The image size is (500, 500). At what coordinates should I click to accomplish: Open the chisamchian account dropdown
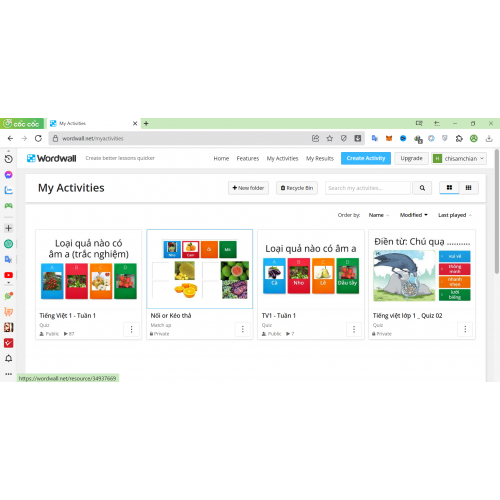(459, 158)
